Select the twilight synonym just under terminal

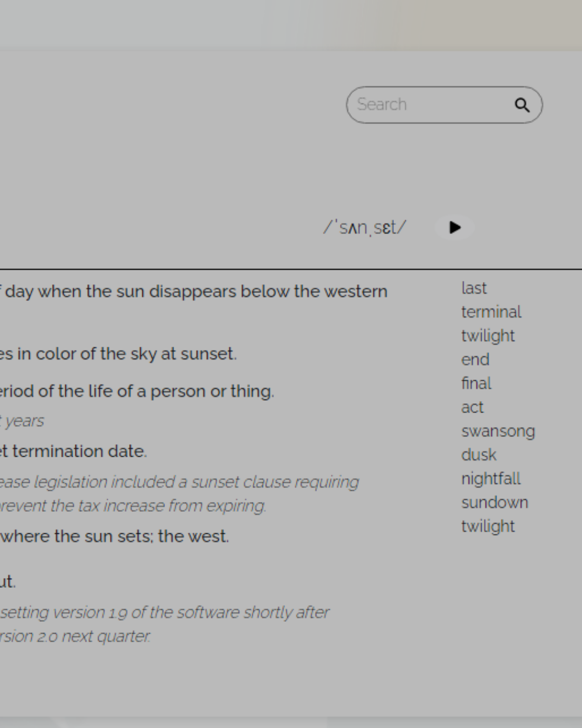tap(488, 336)
